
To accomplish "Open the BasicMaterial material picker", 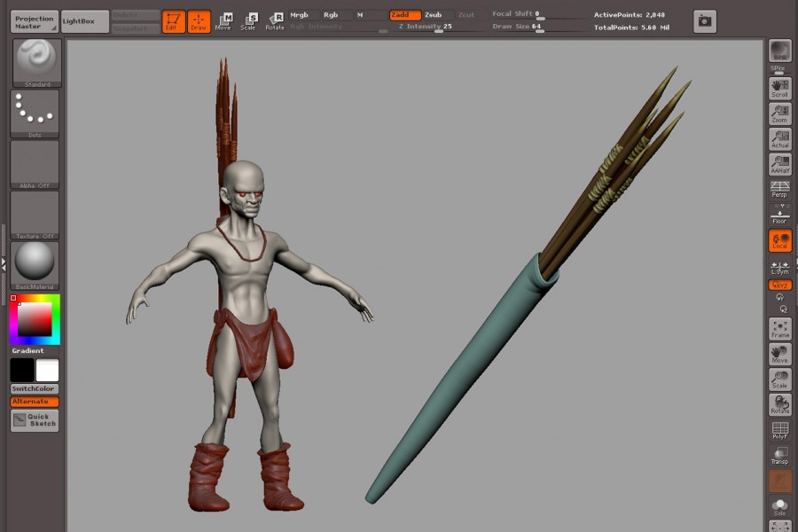I will 35,264.
